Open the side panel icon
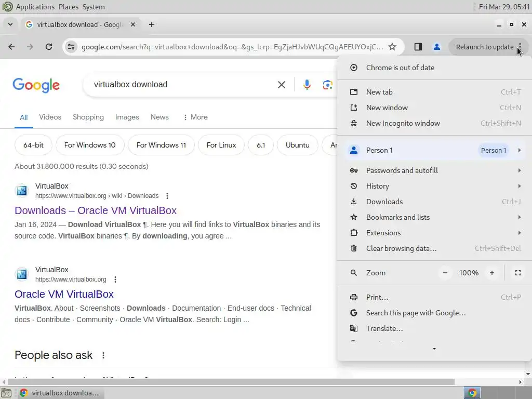 pos(418,47)
